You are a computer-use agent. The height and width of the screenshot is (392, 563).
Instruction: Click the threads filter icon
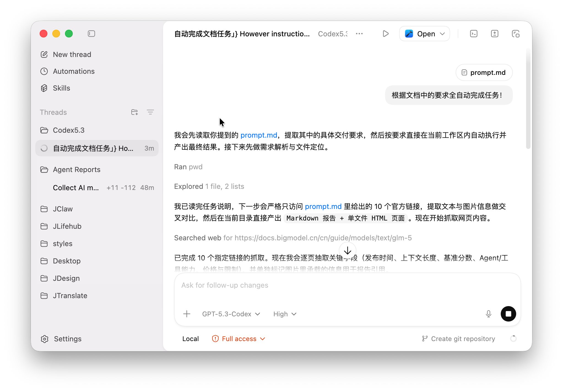pyautogui.click(x=150, y=112)
